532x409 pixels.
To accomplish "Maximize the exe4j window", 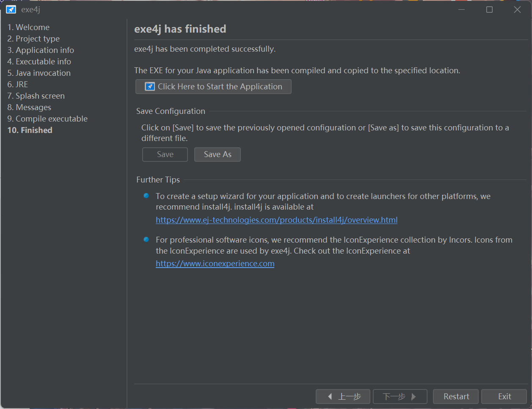I will pyautogui.click(x=489, y=9).
